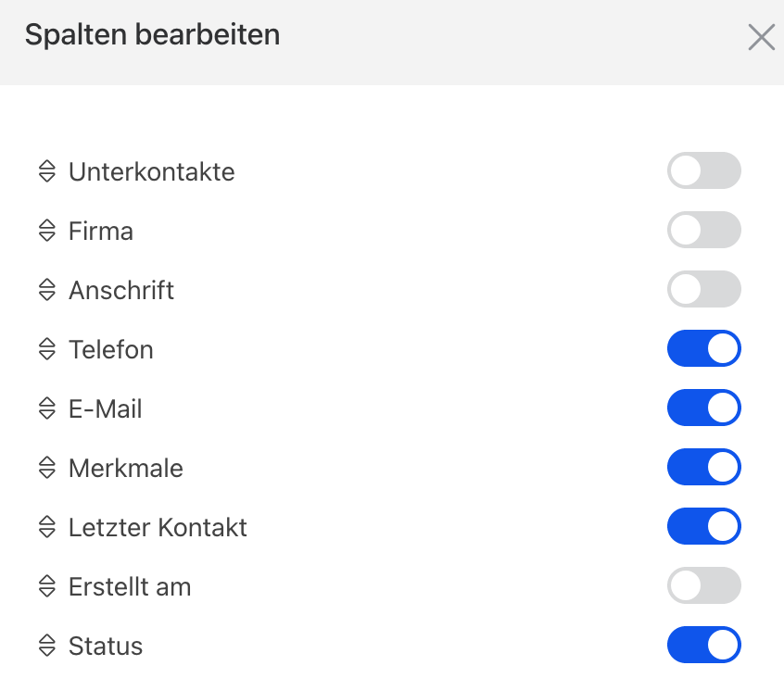This screenshot has height=678, width=784.
Task: Click the reorder handle icon beside Firma
Action: pyautogui.click(x=47, y=231)
